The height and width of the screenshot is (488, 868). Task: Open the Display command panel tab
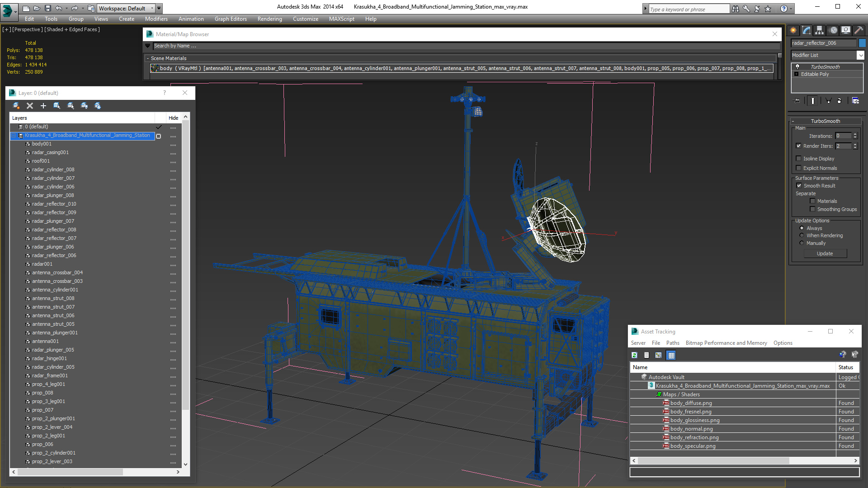click(x=846, y=30)
